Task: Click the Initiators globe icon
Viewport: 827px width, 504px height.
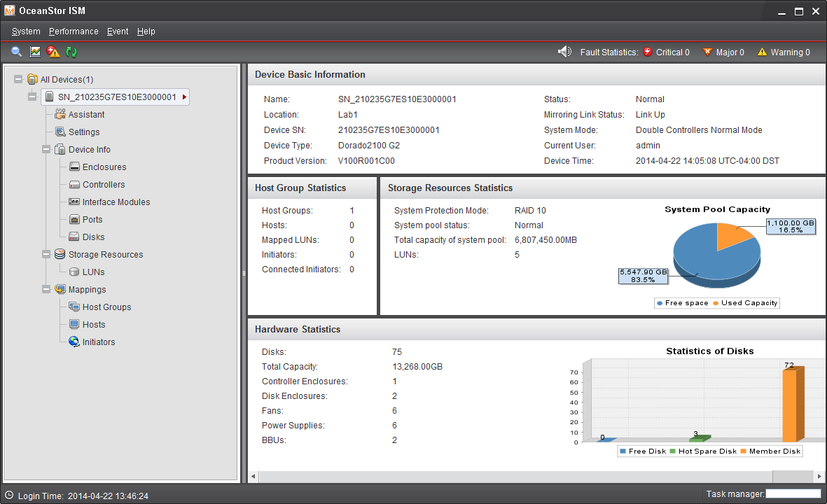Action: click(74, 342)
